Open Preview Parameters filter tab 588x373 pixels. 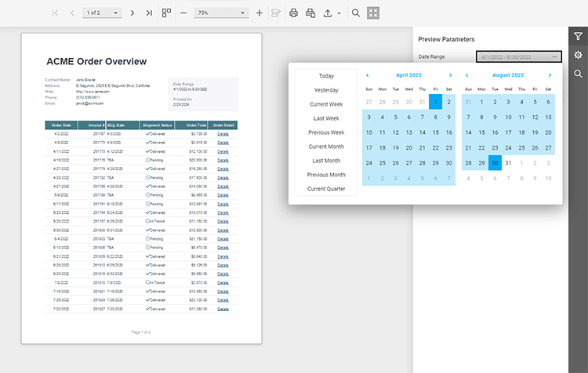pos(578,36)
